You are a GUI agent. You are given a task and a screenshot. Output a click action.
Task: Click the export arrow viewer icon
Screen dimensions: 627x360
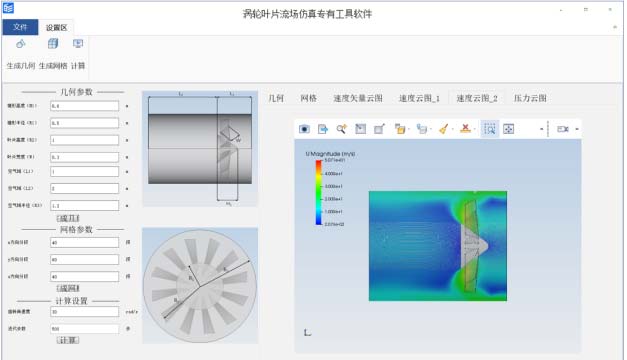click(323, 129)
